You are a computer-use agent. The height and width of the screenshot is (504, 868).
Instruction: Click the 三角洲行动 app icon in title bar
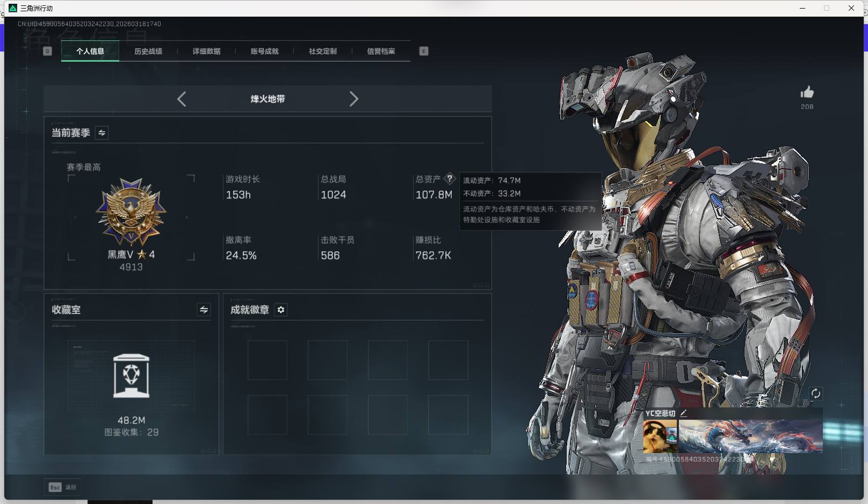pyautogui.click(x=13, y=8)
